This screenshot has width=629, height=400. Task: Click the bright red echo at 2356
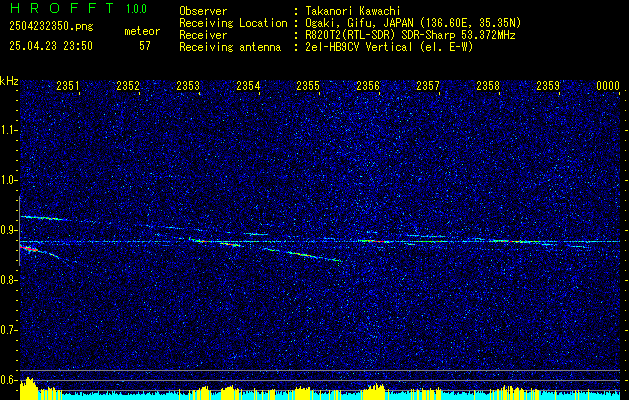click(375, 241)
